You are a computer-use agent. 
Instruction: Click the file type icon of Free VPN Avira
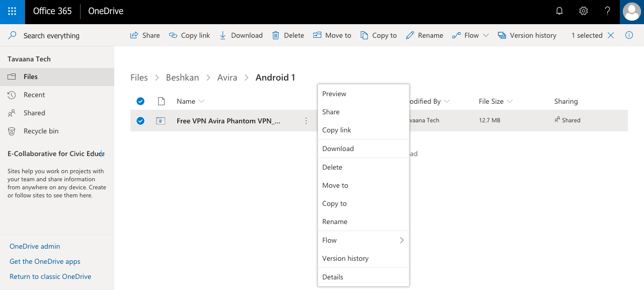[x=161, y=121]
